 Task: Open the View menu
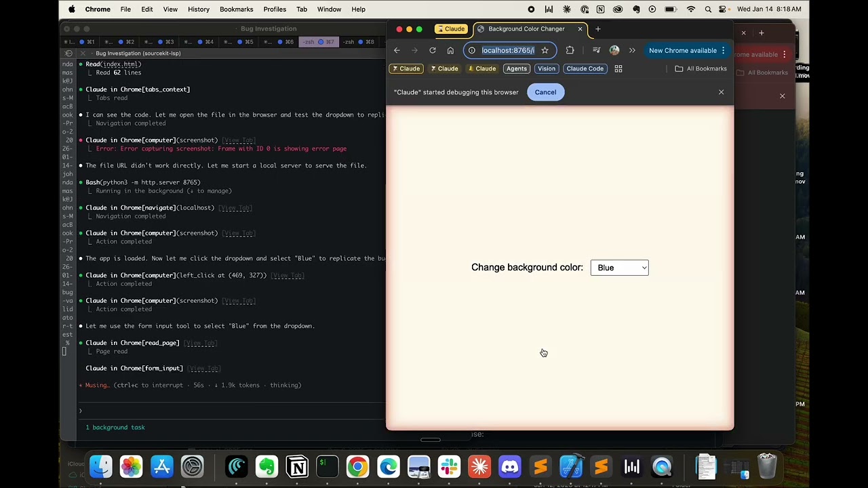[x=170, y=9]
